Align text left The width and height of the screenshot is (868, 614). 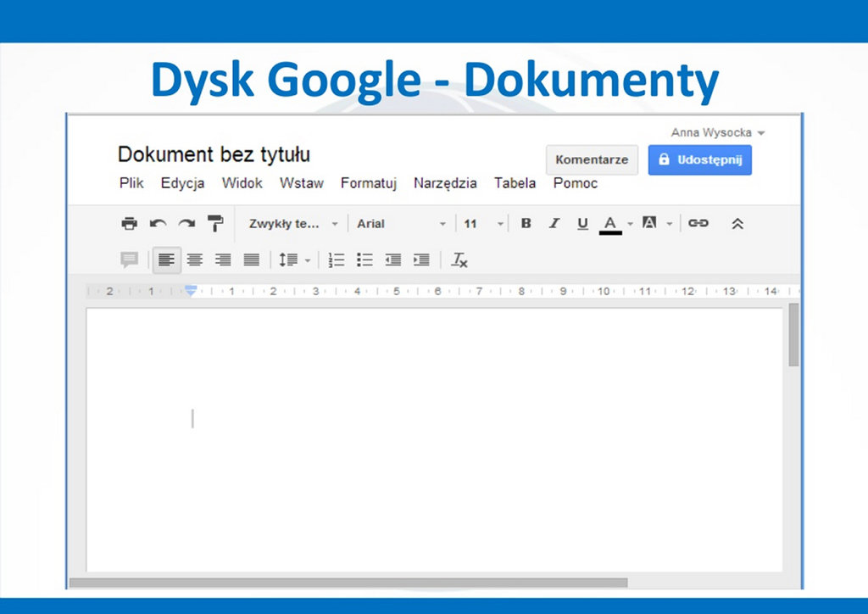[x=166, y=260]
